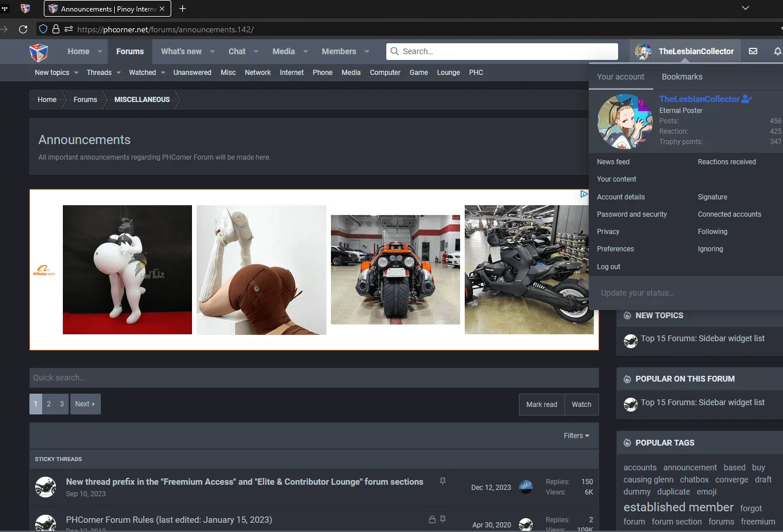The width and height of the screenshot is (783, 532).
Task: Open the author avatar of the Freemium Access thread
Action: point(46,487)
